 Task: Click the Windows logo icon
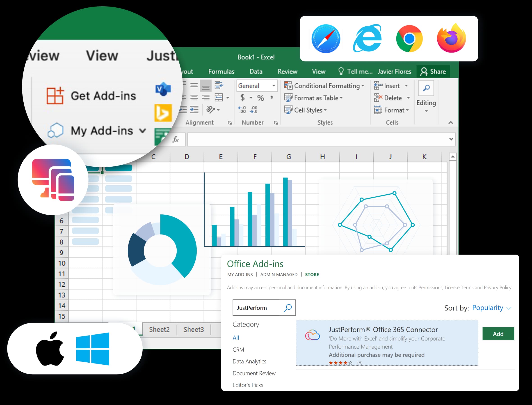pos(93,349)
